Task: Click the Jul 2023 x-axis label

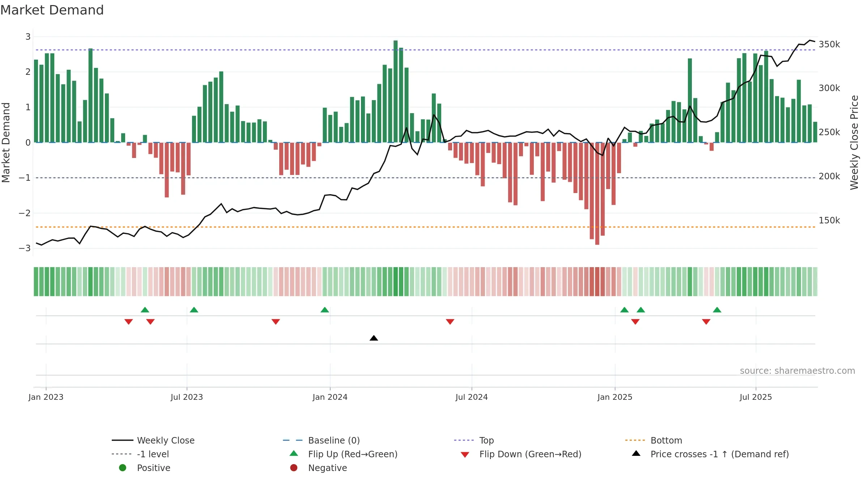Action: click(x=187, y=397)
